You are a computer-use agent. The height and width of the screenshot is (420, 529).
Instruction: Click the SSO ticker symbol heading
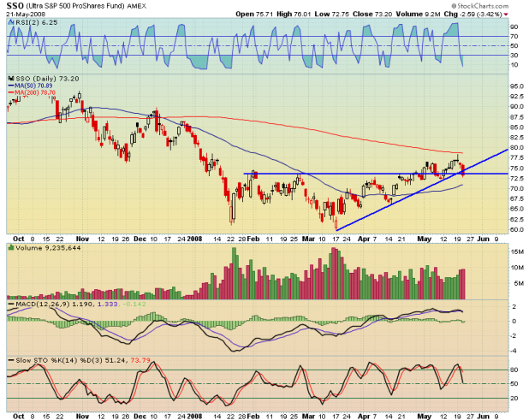pos(15,6)
